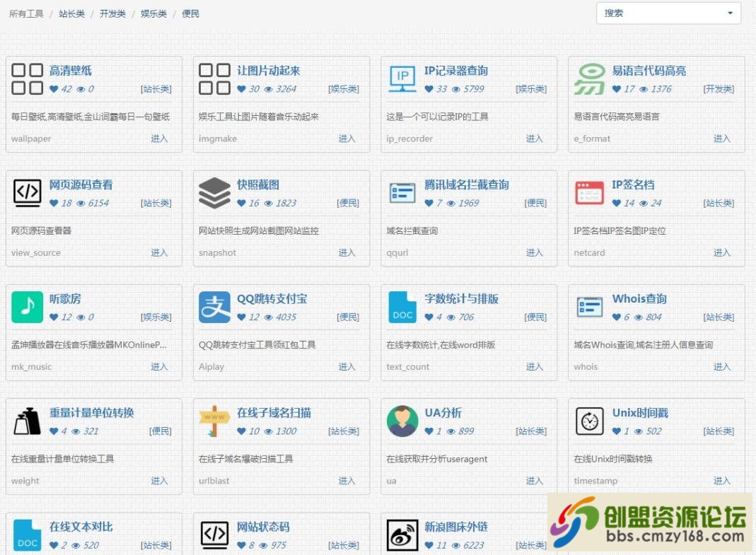Click 进入 on the view_source card
Screen dimensions: 756x555
coord(159,252)
